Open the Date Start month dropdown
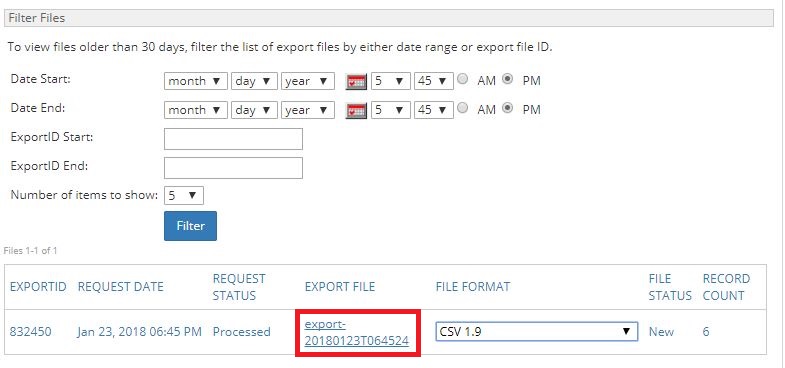 click(x=196, y=81)
